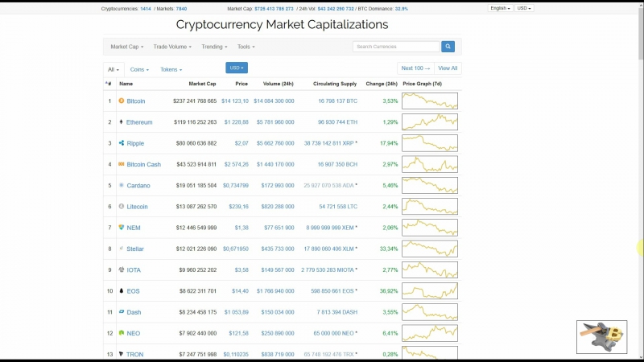This screenshot has height=362, width=644.
Task: Open the blue USD currency dropdown
Action: [x=237, y=68]
